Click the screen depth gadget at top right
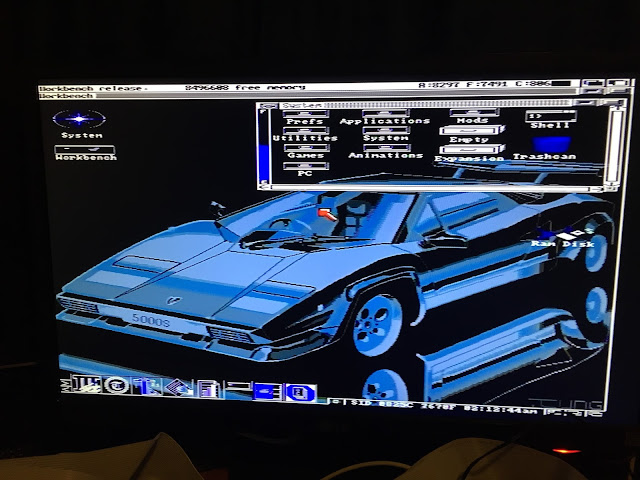 click(x=618, y=83)
